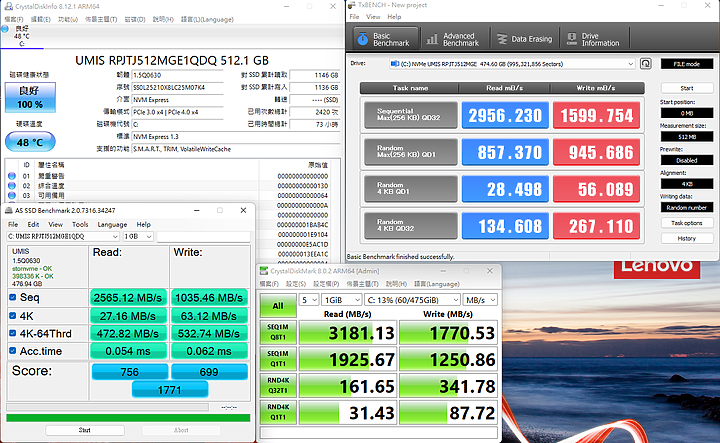This screenshot has width=720, height=443.
Task: Expand the AS SSD drive selection dropdown
Action: tap(63, 236)
